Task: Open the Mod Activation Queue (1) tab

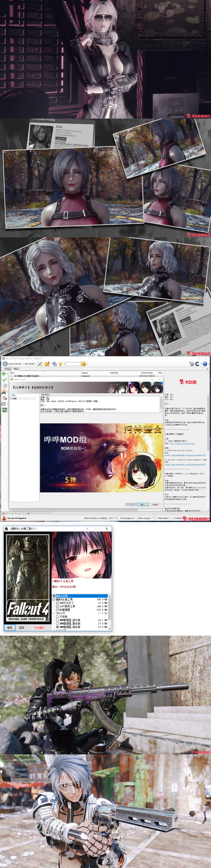Action: click(39, 513)
